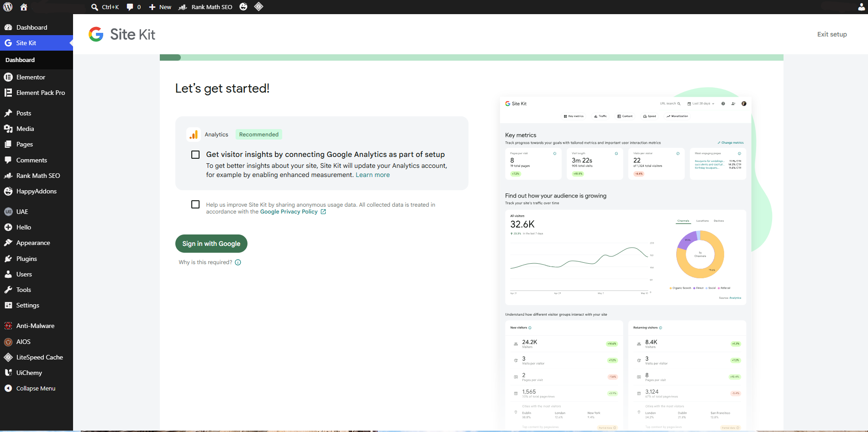
Task: Open LiteSpeed Cache menu
Action: point(37,357)
